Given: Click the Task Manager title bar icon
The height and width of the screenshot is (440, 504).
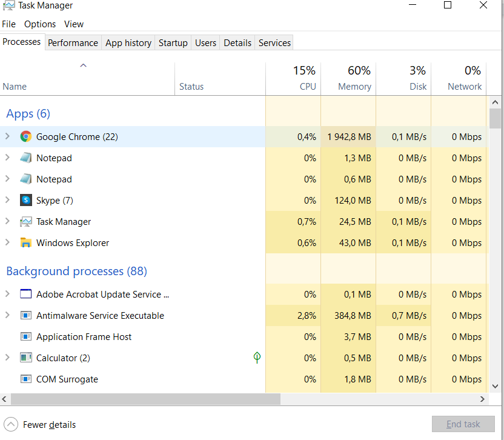Looking at the screenshot, I should (x=8, y=5).
